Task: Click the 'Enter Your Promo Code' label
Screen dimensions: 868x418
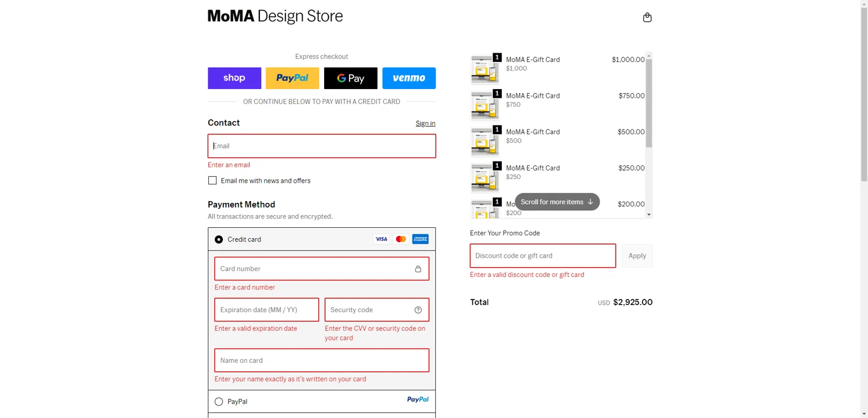Action: [505, 233]
